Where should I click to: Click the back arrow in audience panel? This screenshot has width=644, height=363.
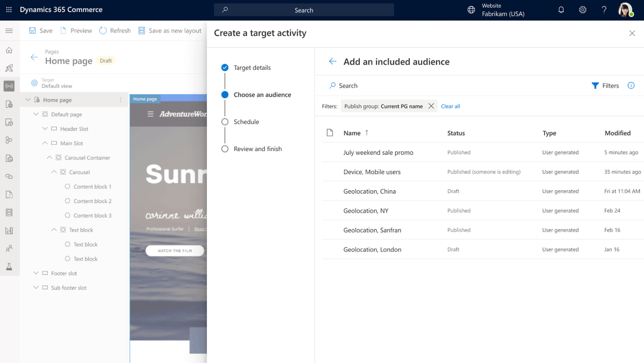coord(333,61)
